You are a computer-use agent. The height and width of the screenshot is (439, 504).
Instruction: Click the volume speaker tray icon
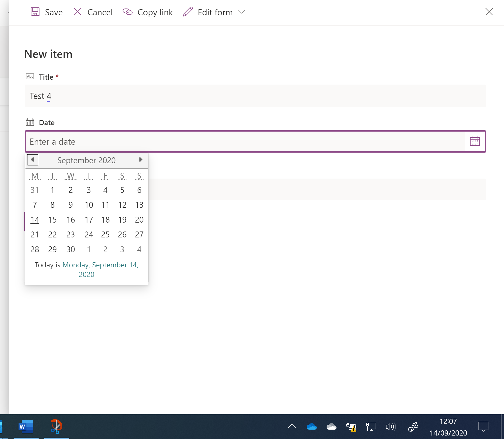390,426
